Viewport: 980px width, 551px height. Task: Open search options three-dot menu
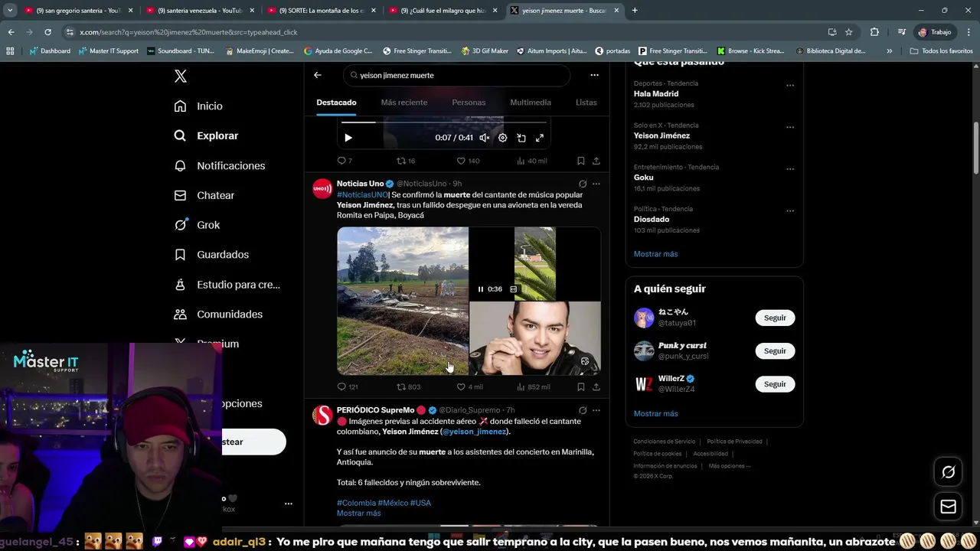[x=594, y=75]
